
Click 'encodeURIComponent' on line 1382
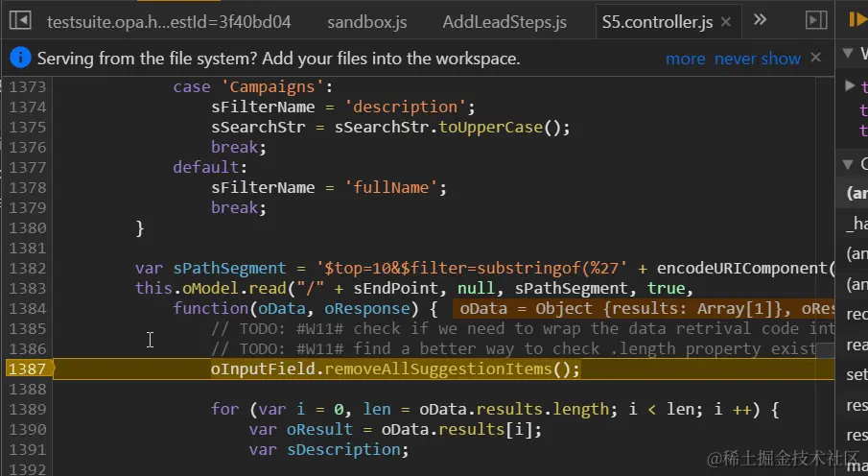pos(741,268)
